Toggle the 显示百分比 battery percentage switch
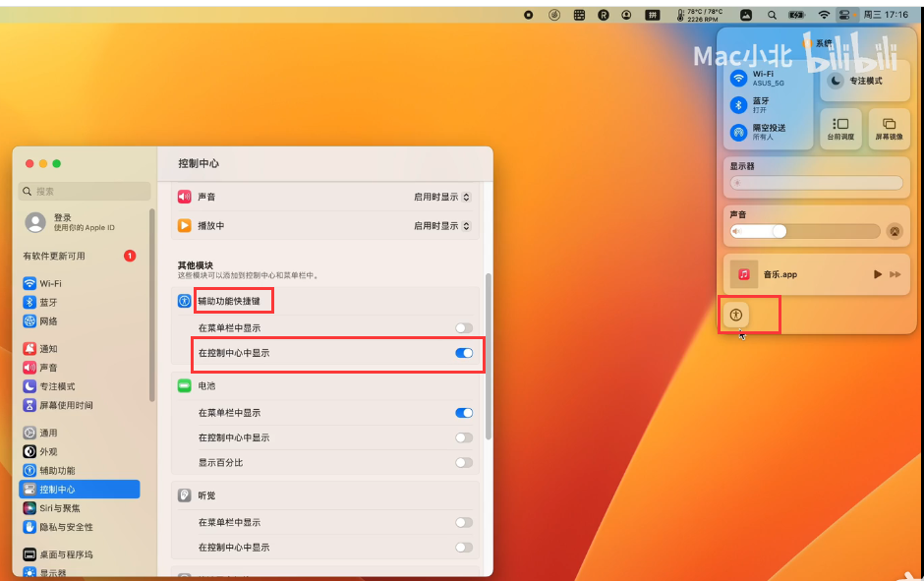This screenshot has height=581, width=924. (x=464, y=463)
